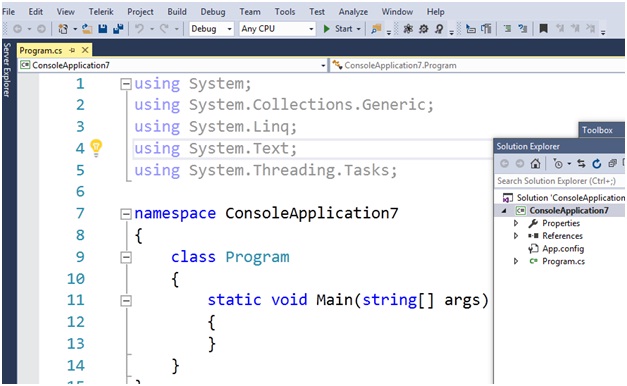Toggle pin on Program.cs tab

(72, 50)
